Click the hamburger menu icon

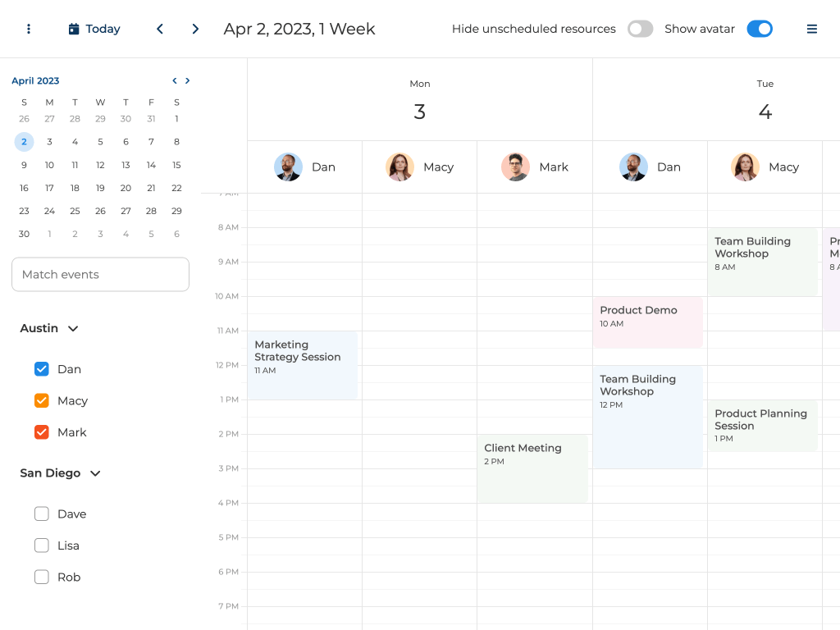[811, 29]
